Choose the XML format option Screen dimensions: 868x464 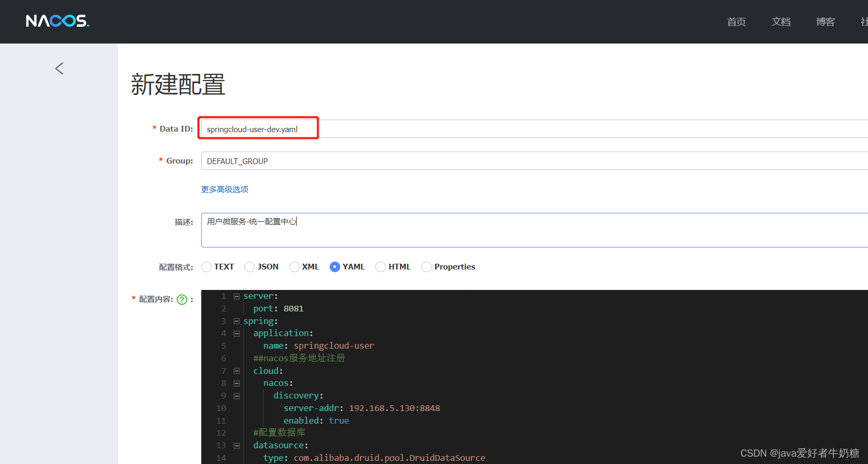[x=295, y=267]
